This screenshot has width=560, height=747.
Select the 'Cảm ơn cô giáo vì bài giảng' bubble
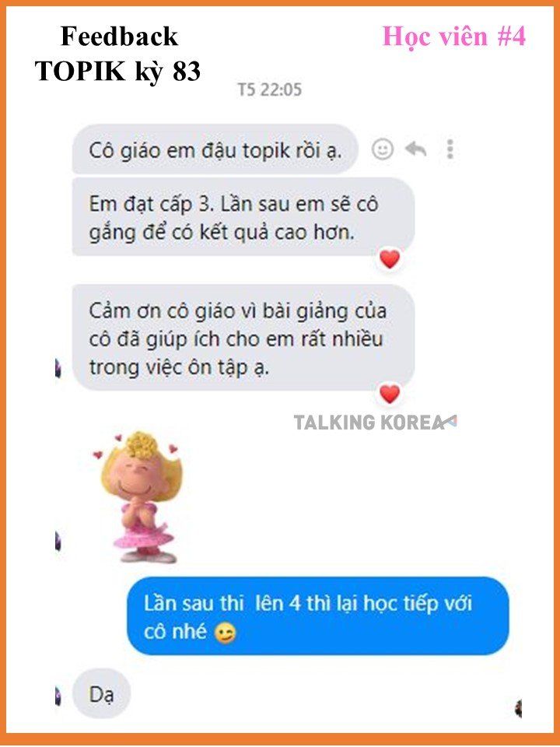point(243,338)
